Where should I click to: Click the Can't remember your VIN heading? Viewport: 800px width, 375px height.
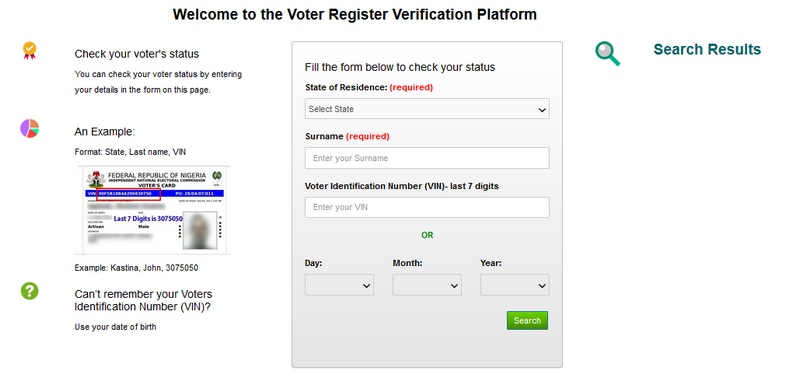pos(143,301)
